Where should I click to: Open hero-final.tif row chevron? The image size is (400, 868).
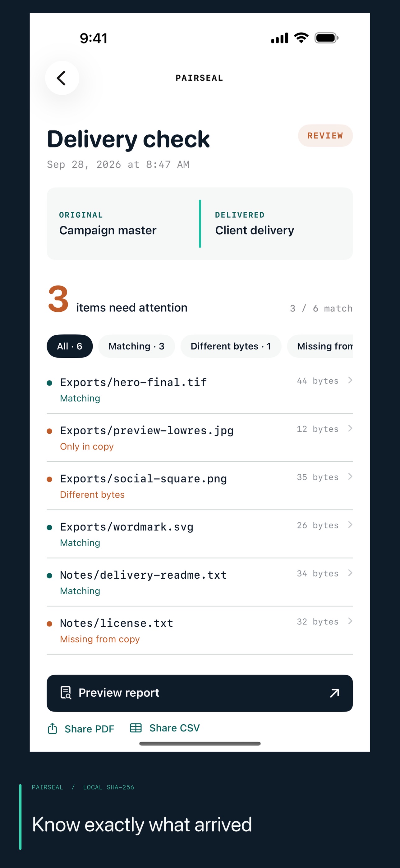pos(350,380)
